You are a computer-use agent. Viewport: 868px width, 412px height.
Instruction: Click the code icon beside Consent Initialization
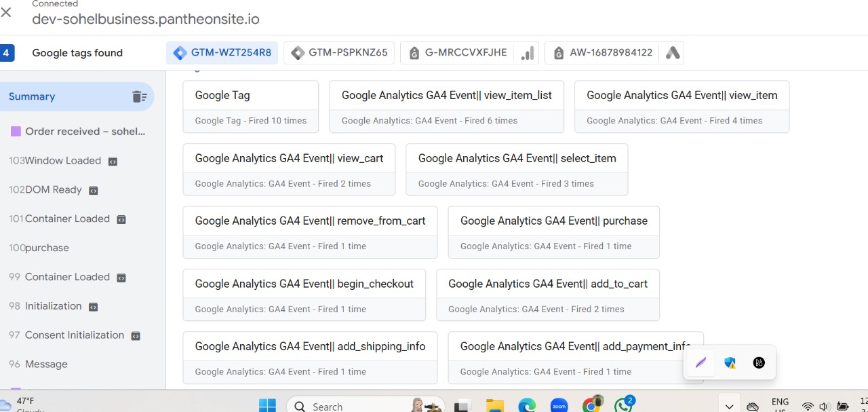click(136, 336)
